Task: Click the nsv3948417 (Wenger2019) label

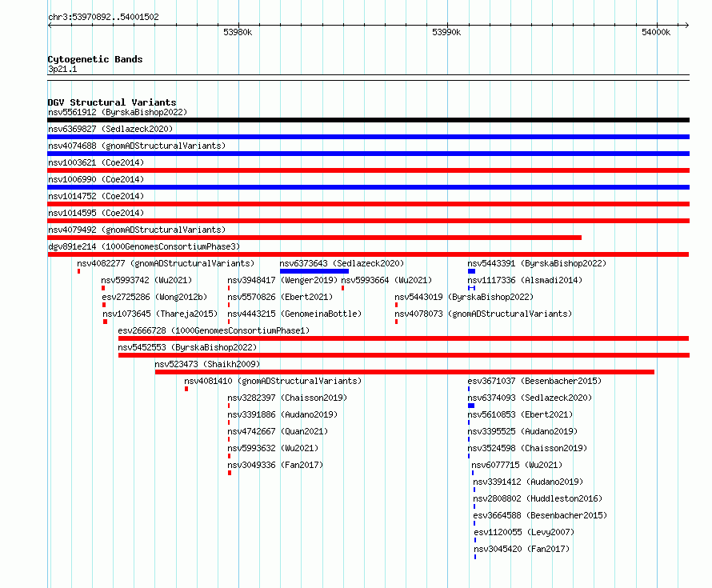Action: point(282,280)
